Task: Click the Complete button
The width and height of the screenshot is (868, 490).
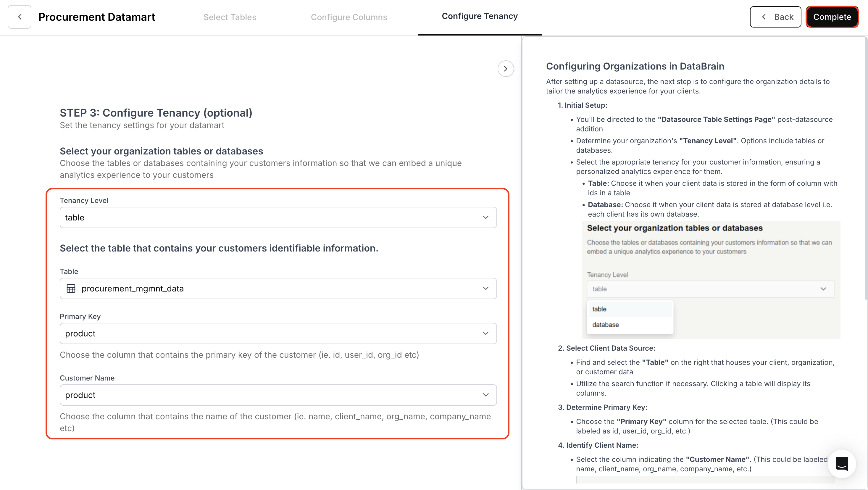Action: [x=832, y=17]
